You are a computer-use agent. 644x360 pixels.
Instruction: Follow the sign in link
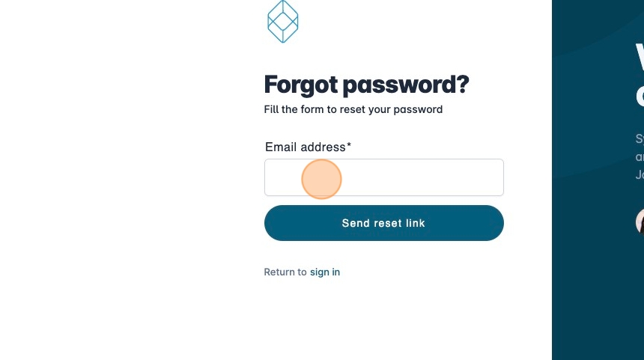(325, 272)
